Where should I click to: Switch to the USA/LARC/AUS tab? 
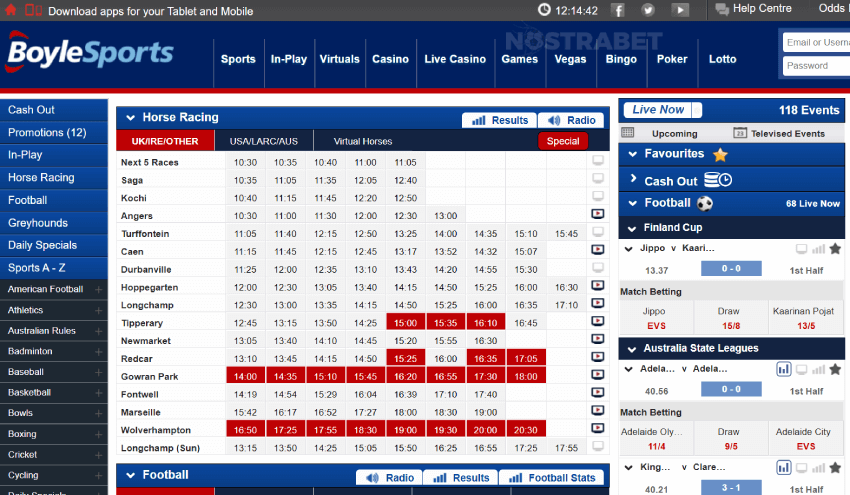pos(263,141)
